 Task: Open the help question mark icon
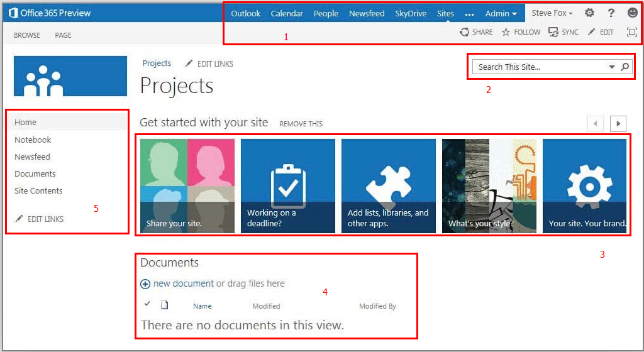[611, 13]
